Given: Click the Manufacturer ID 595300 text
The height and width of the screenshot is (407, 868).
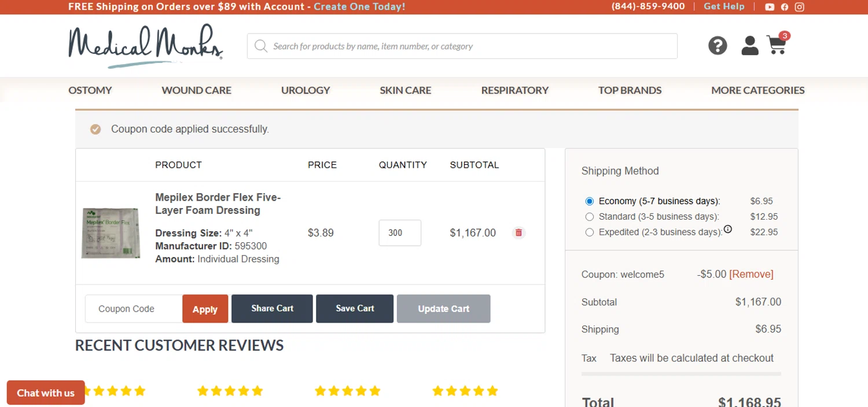Looking at the screenshot, I should (211, 246).
